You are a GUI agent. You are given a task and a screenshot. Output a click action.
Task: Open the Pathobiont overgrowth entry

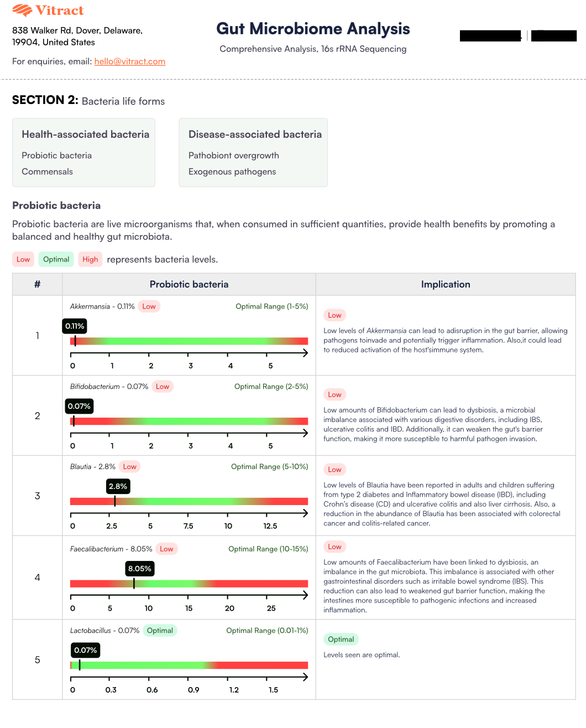click(x=234, y=155)
